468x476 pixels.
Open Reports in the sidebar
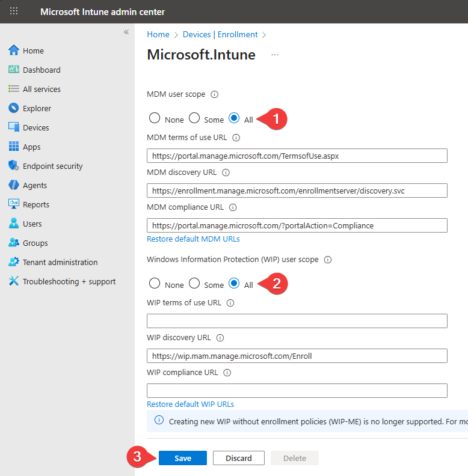point(36,204)
